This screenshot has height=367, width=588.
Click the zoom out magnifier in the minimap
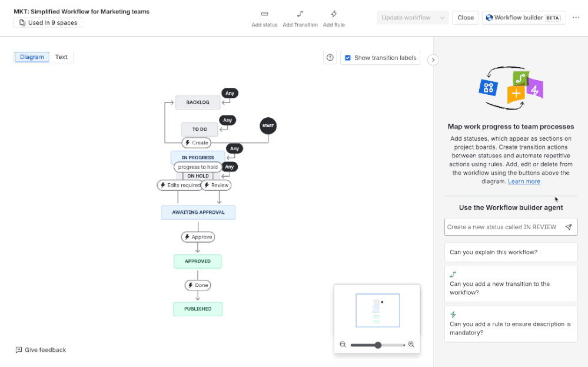click(343, 344)
